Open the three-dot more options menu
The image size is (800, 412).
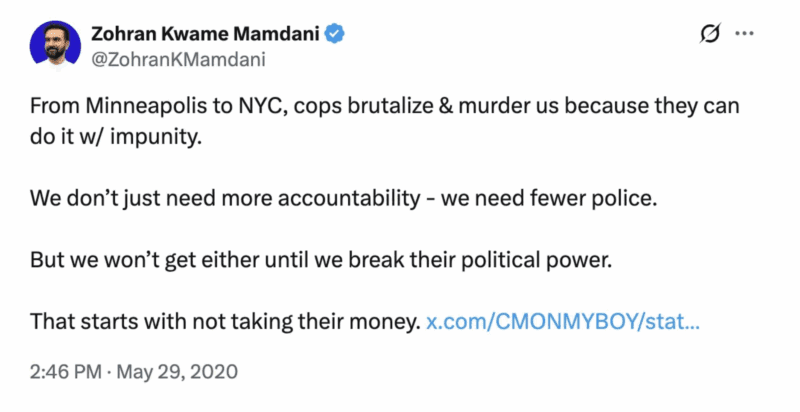744,34
